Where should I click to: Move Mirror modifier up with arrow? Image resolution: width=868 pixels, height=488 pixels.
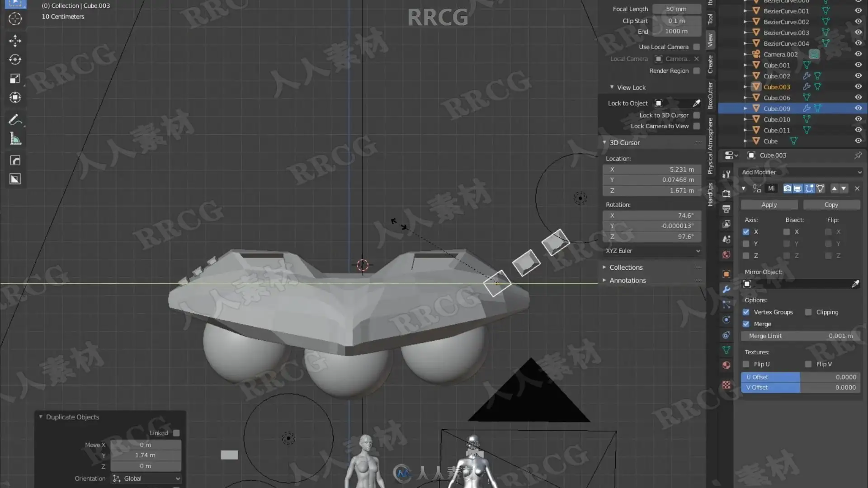(834, 188)
